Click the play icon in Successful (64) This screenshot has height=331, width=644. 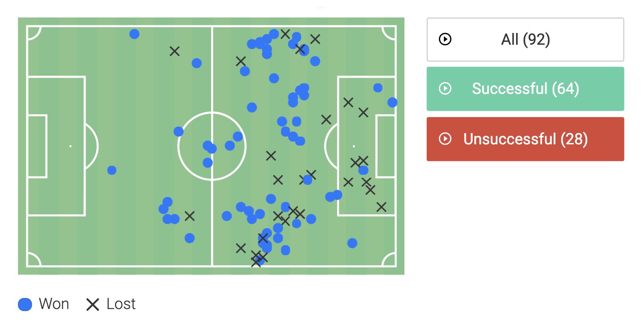point(445,89)
